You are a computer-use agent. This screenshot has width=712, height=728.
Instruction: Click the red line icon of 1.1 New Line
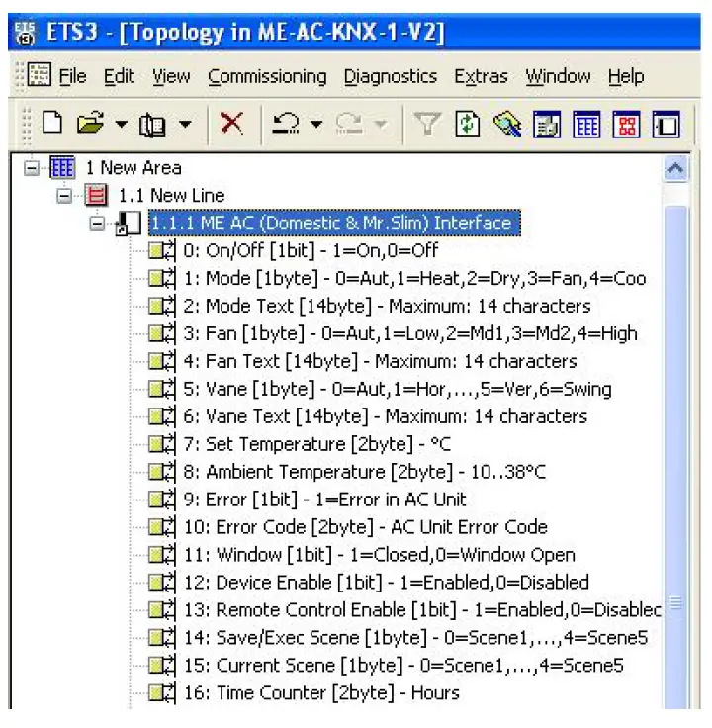tap(96, 195)
